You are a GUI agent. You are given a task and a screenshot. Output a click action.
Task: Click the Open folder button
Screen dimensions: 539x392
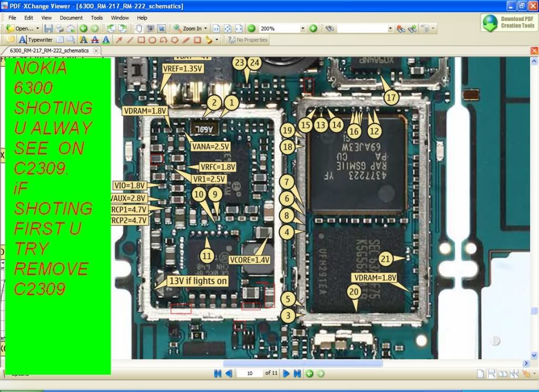[19, 28]
